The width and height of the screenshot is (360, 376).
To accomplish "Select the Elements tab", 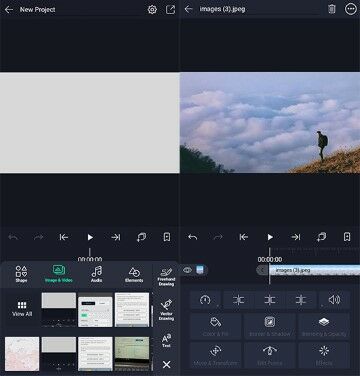I will 134,274.
